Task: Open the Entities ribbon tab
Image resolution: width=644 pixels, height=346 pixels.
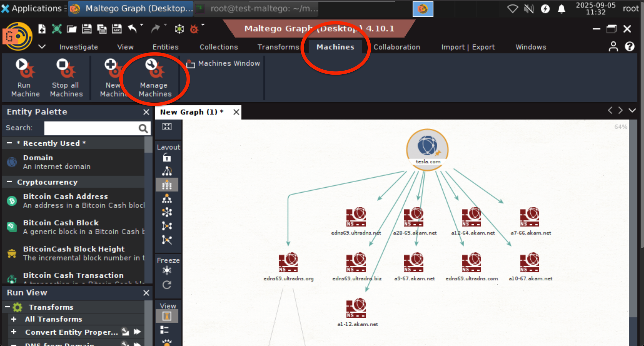Action: 165,47
